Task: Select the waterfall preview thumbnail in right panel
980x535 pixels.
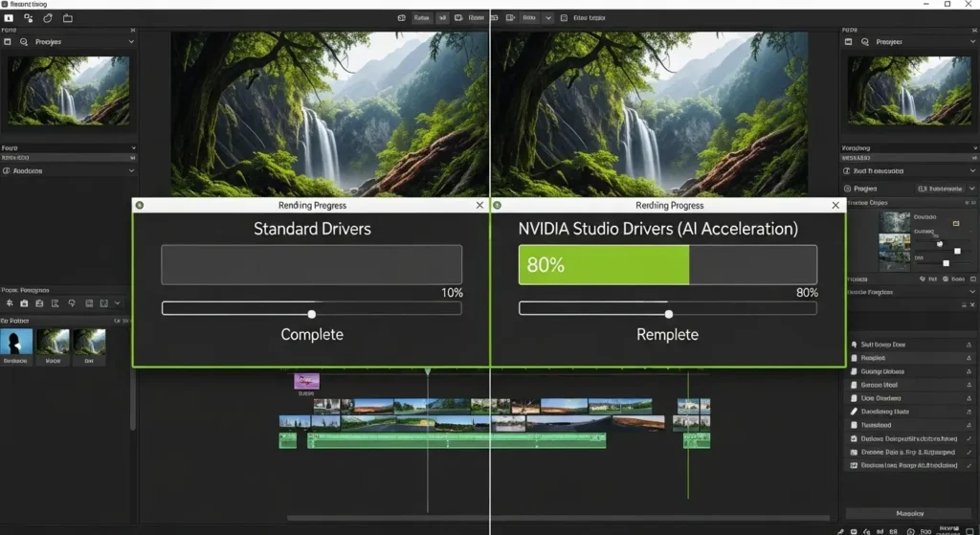Action: click(x=909, y=91)
